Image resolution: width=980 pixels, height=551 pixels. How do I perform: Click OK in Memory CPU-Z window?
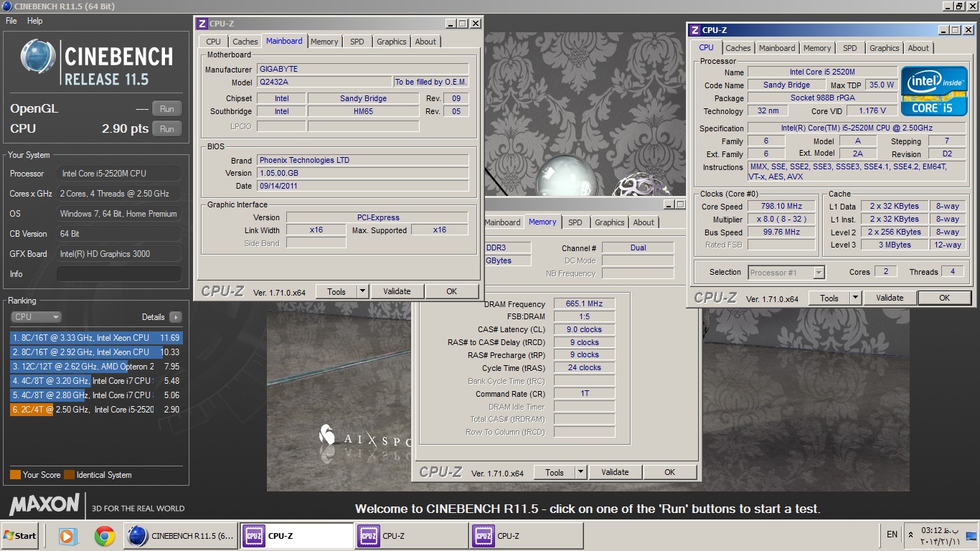click(669, 472)
